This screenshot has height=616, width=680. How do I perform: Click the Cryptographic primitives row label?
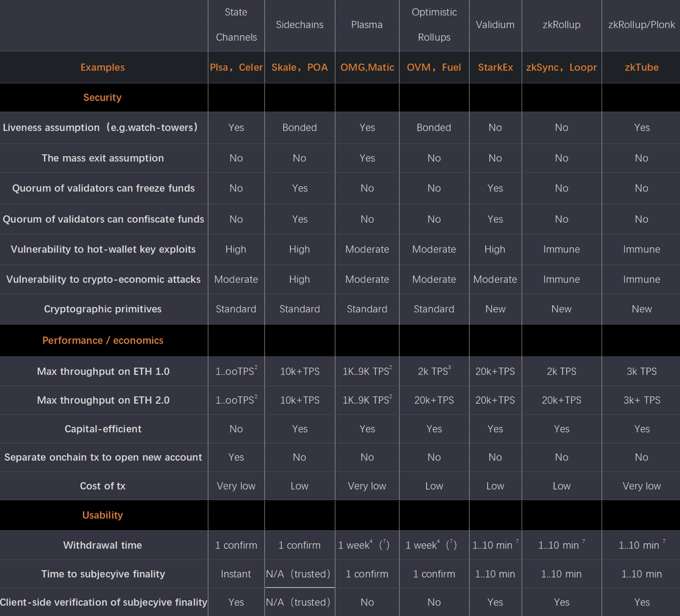[103, 309]
